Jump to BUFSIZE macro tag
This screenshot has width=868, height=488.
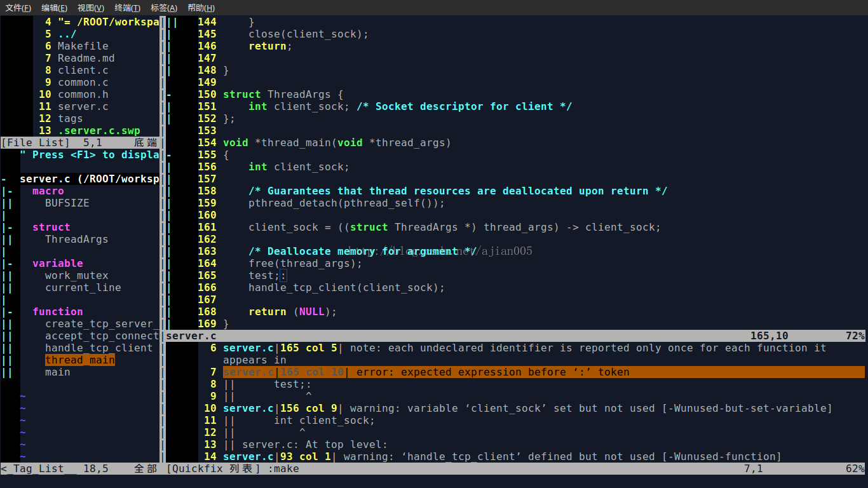(x=67, y=203)
